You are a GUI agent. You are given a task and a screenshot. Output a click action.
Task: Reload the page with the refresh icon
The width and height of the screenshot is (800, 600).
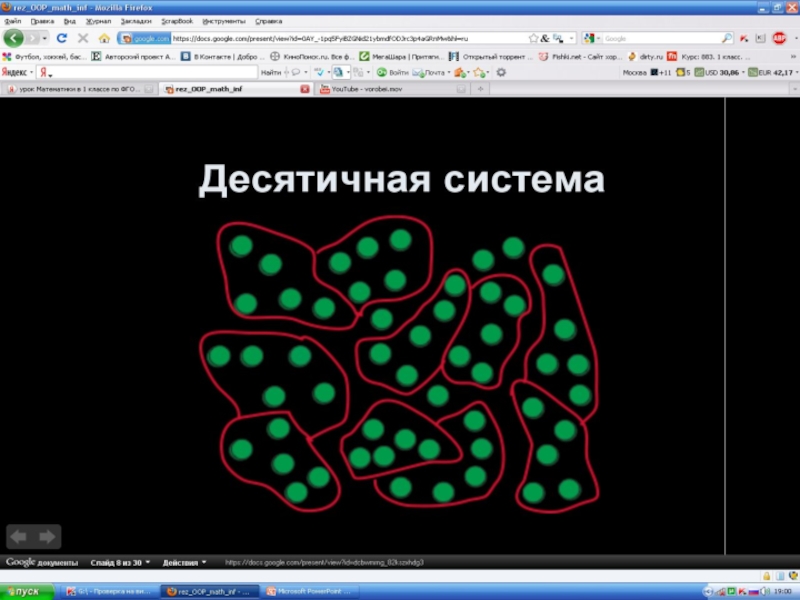pos(61,38)
